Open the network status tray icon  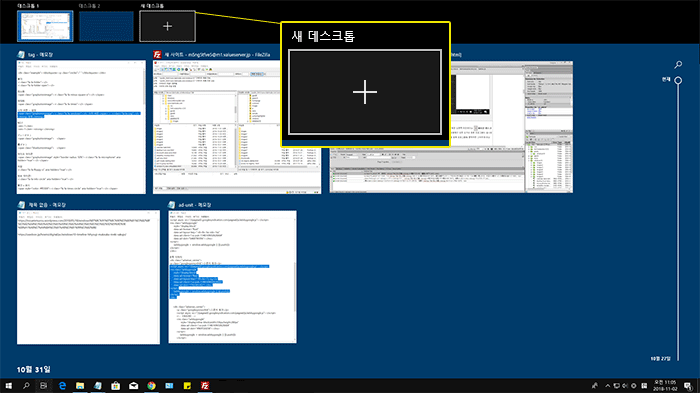617,385
